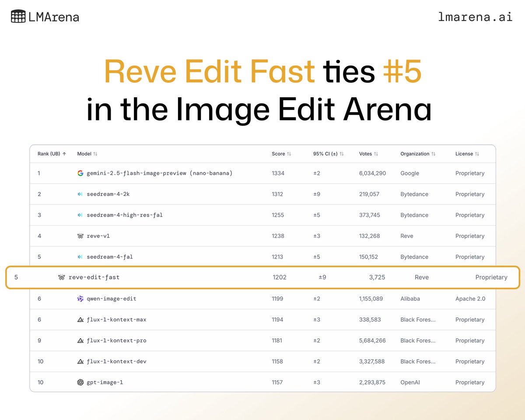Click the votes value 219,057
Image resolution: width=525 pixels, height=420 pixels.
coord(369,194)
